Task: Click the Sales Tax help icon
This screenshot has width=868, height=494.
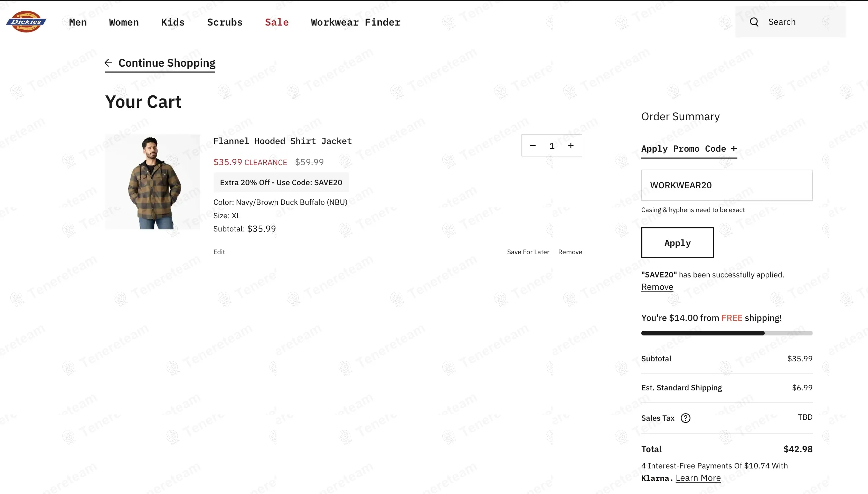Action: (685, 418)
